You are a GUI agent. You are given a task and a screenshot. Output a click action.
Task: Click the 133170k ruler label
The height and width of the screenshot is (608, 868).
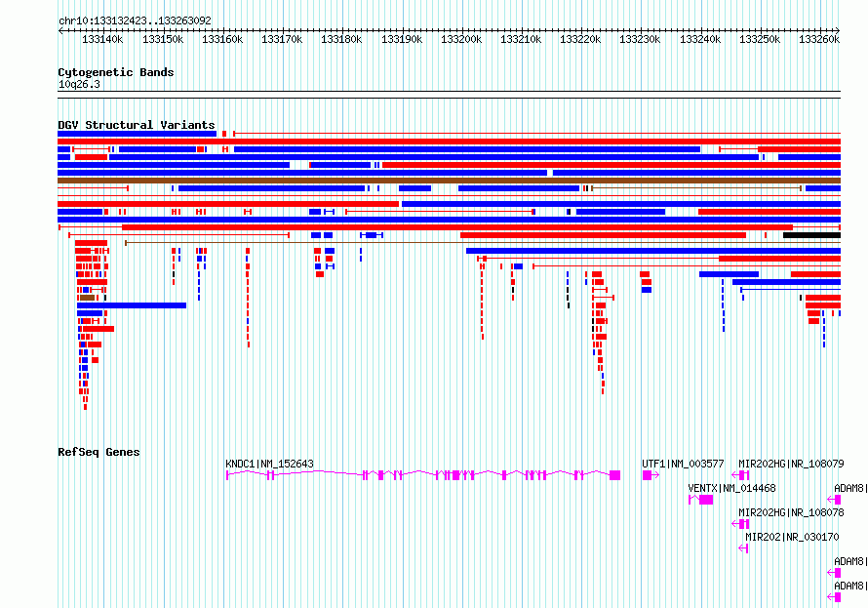click(x=282, y=39)
